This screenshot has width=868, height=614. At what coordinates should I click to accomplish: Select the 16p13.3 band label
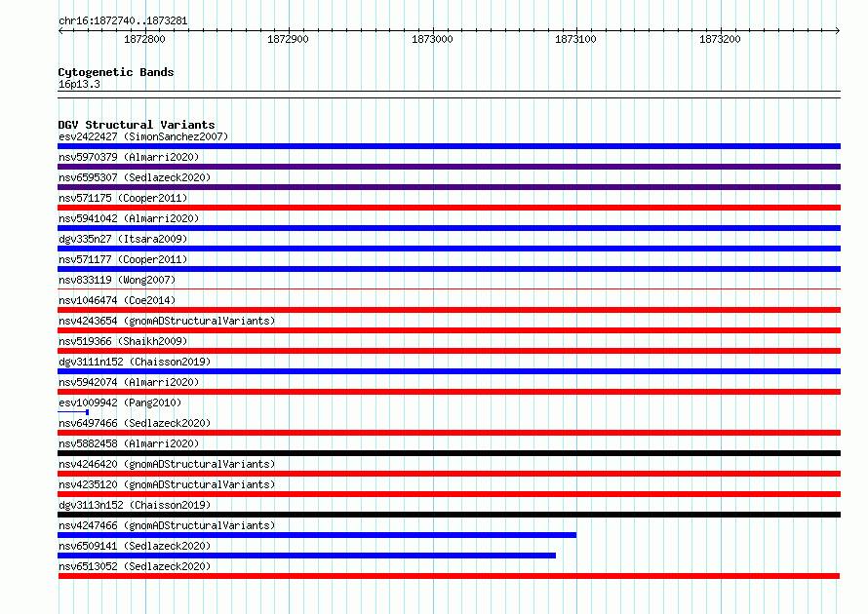pyautogui.click(x=79, y=84)
